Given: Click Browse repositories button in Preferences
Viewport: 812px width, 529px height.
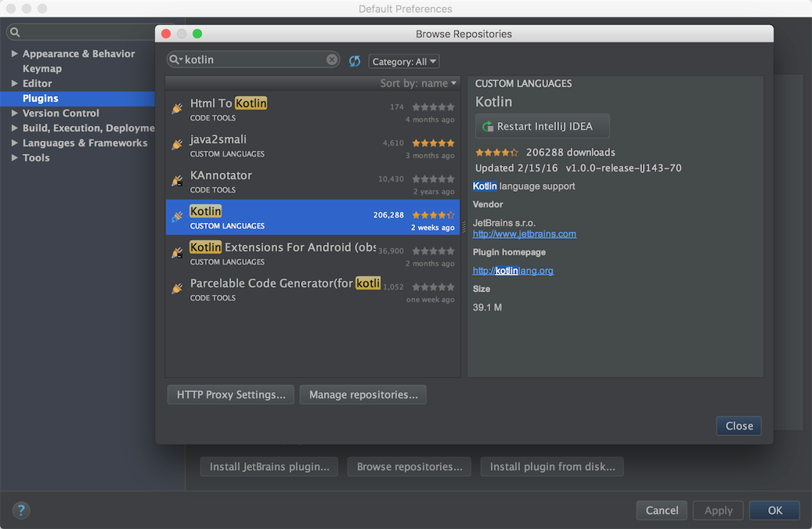Looking at the screenshot, I should pos(409,467).
